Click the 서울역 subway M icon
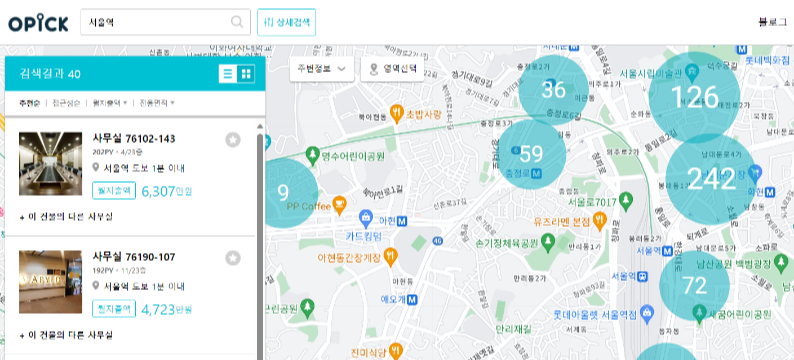794x360 pixels. click(x=668, y=250)
